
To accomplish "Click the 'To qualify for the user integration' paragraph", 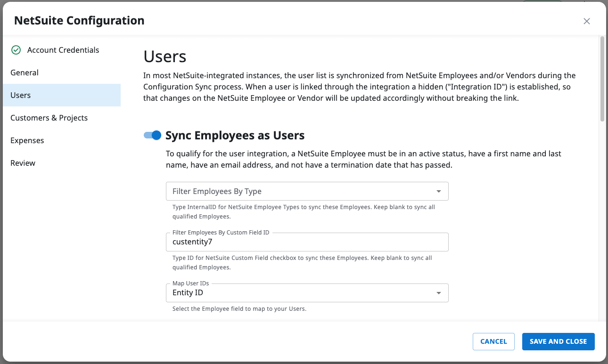I will 363,159.
